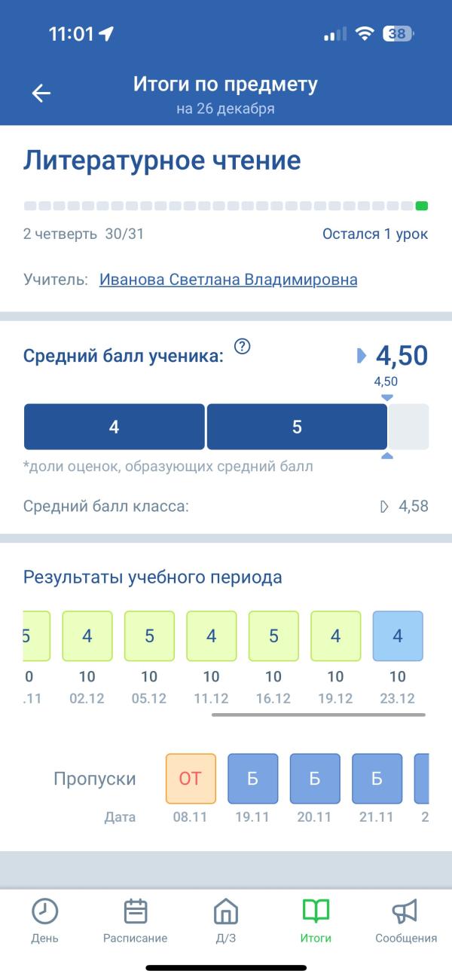
Task: Open Messages megaphone icon
Action: [x=405, y=912]
